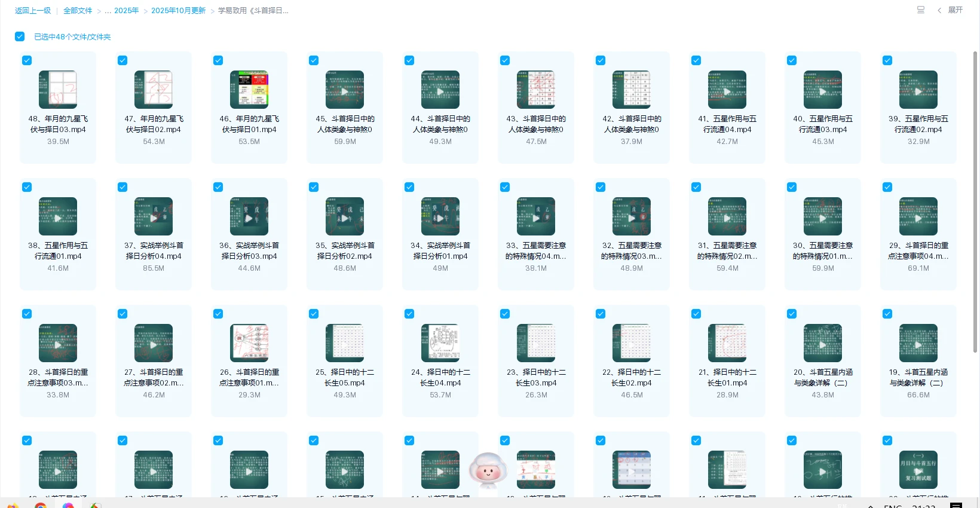Open video thumbnail for 48、年月的九星飞伏与择日03.mp4

point(58,90)
